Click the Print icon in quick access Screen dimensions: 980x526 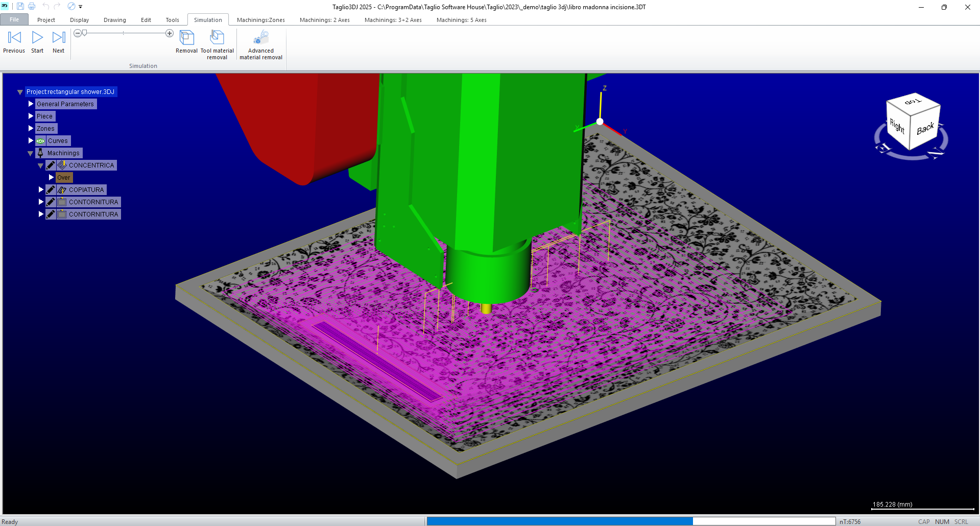pos(32,7)
